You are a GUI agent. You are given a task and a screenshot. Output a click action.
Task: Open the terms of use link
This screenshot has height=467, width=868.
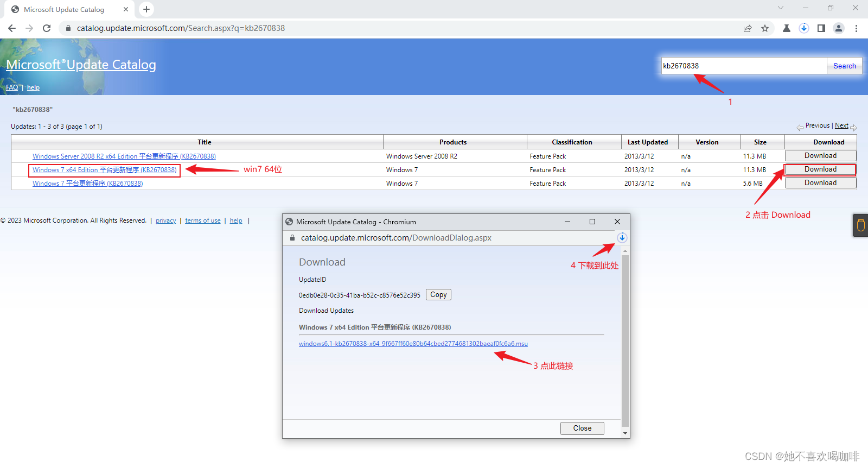(x=203, y=220)
